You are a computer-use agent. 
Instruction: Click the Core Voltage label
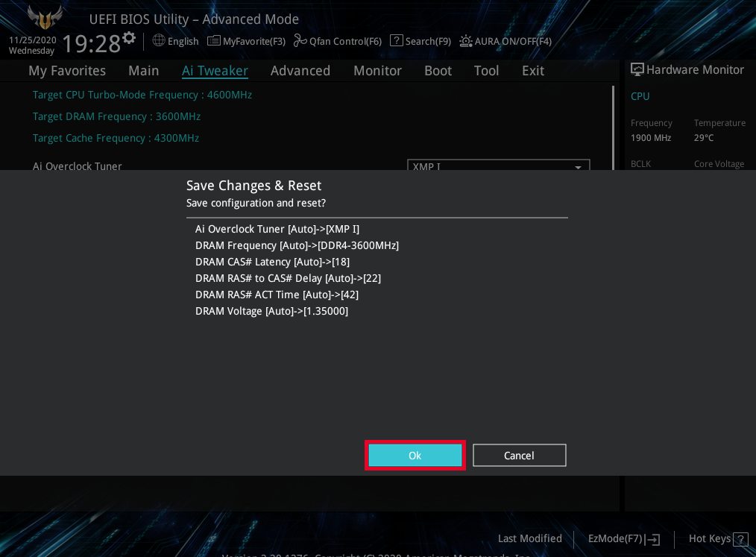(x=719, y=164)
